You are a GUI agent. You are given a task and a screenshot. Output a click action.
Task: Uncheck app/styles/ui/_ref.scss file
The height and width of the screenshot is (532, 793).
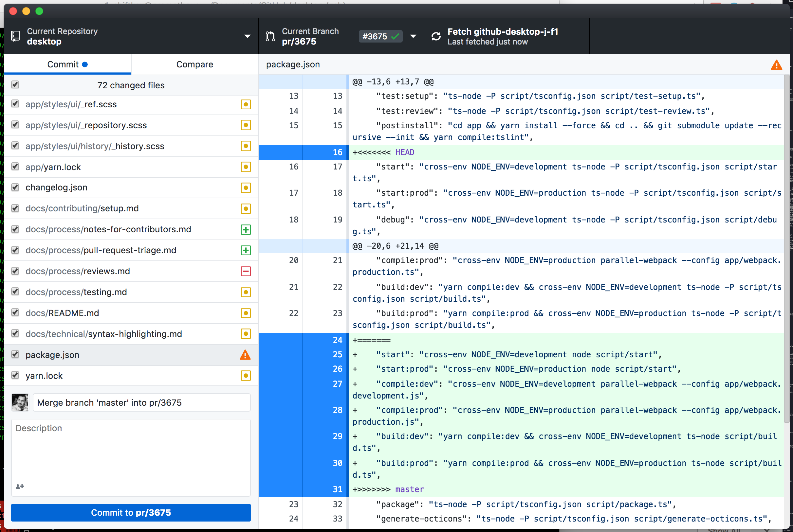(x=15, y=103)
